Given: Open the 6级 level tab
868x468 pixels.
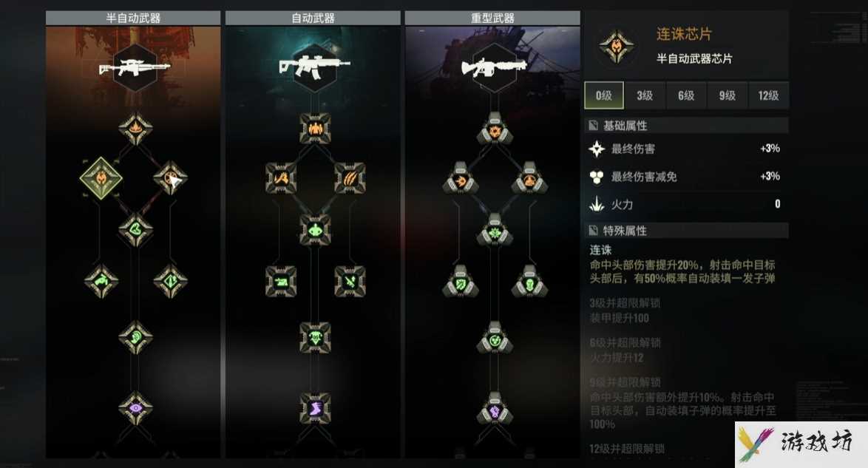Looking at the screenshot, I should (686, 95).
